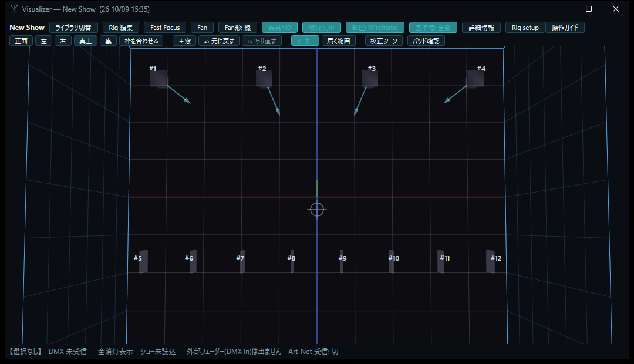Select floor fixture #9
This screenshot has height=364, width=634.
tap(342, 261)
